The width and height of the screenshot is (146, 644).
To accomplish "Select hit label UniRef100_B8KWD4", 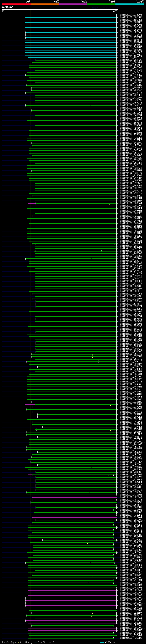I will click(x=131, y=63).
